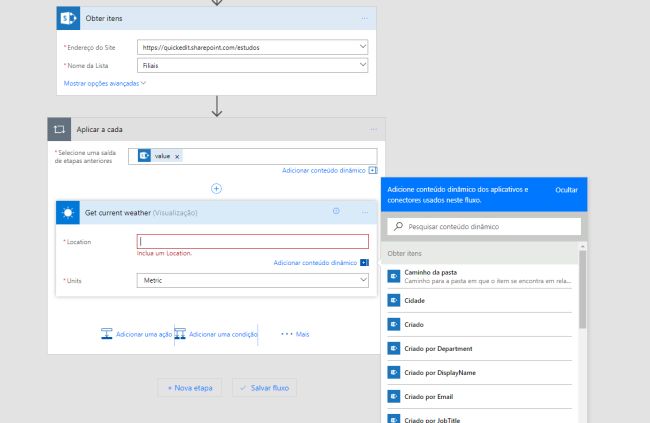Click the plus icon beside lower Adicionar conteúdo dinâmico
This screenshot has width=650, height=423.
click(364, 263)
